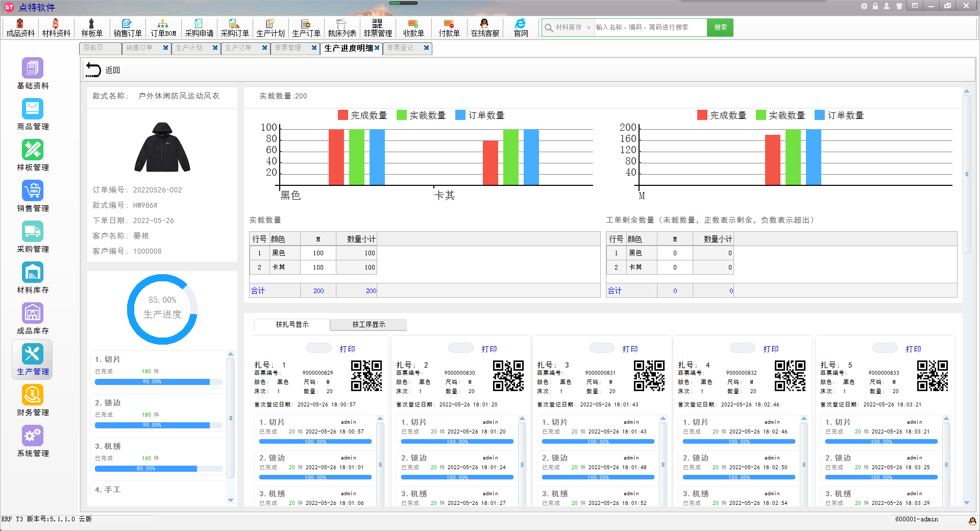Select 按扎号显示 tab
980x531 pixels.
click(292, 325)
